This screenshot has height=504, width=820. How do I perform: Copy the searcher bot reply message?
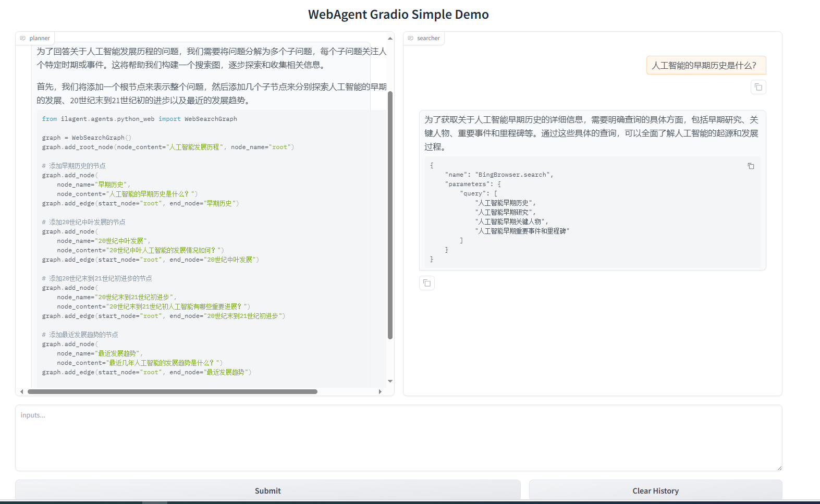[427, 283]
